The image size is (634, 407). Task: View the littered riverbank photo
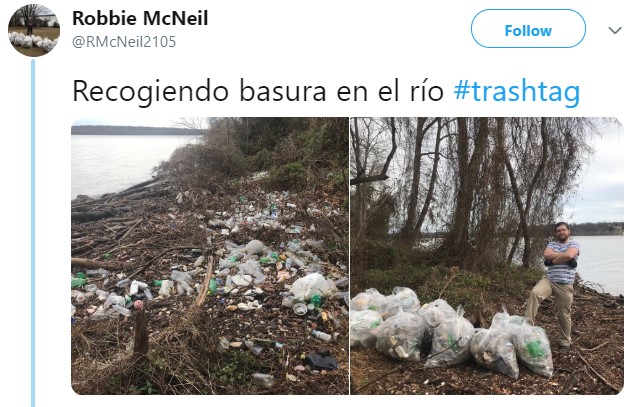(x=210, y=256)
